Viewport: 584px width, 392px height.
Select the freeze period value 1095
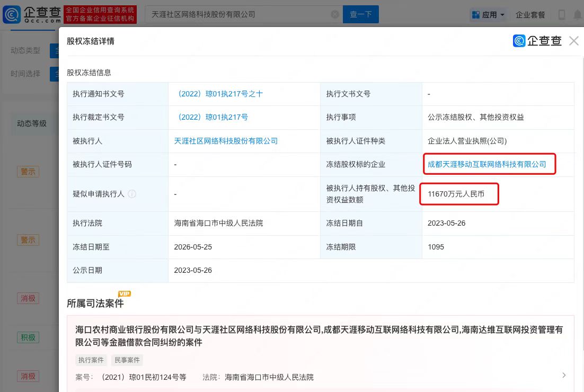click(x=436, y=247)
